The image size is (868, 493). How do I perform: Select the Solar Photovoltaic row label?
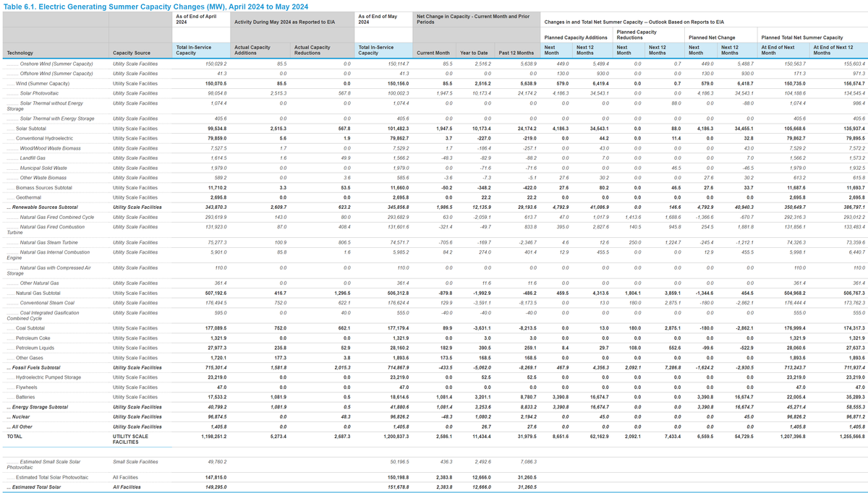pos(41,92)
